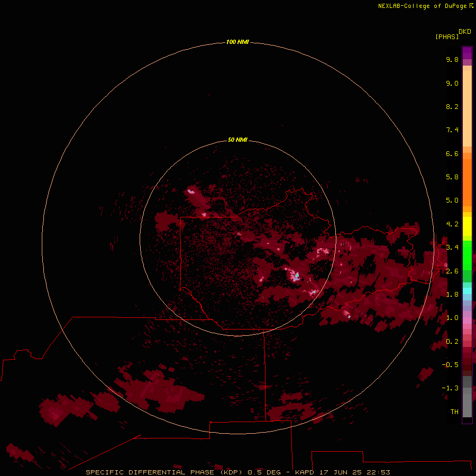Click the 2.6 legend value

point(452,271)
